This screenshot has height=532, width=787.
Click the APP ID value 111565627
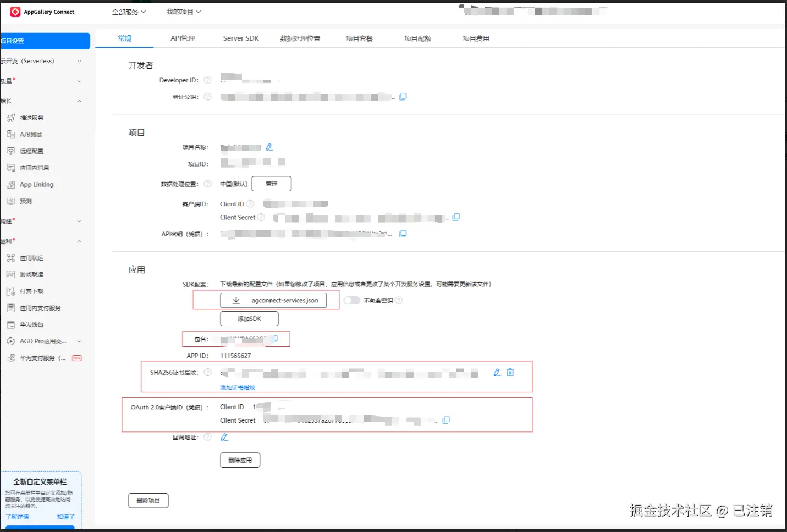coord(235,356)
